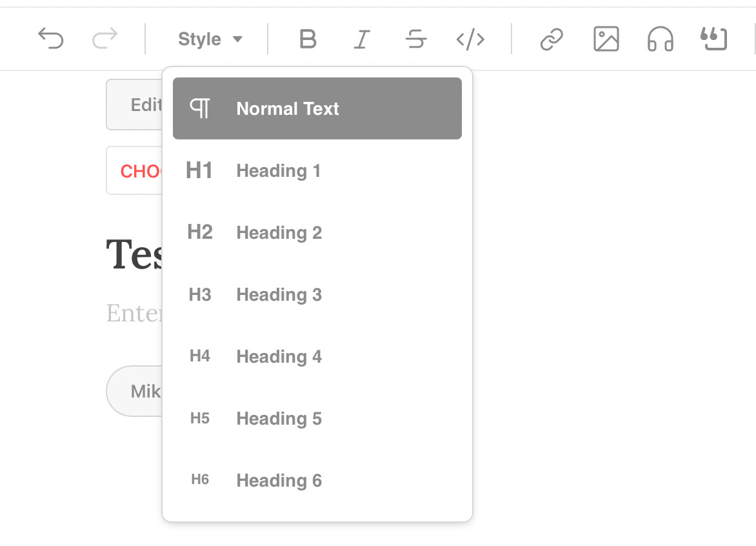Insert a blockquote using the quote icon
Screen dimensions: 756x546
point(713,39)
